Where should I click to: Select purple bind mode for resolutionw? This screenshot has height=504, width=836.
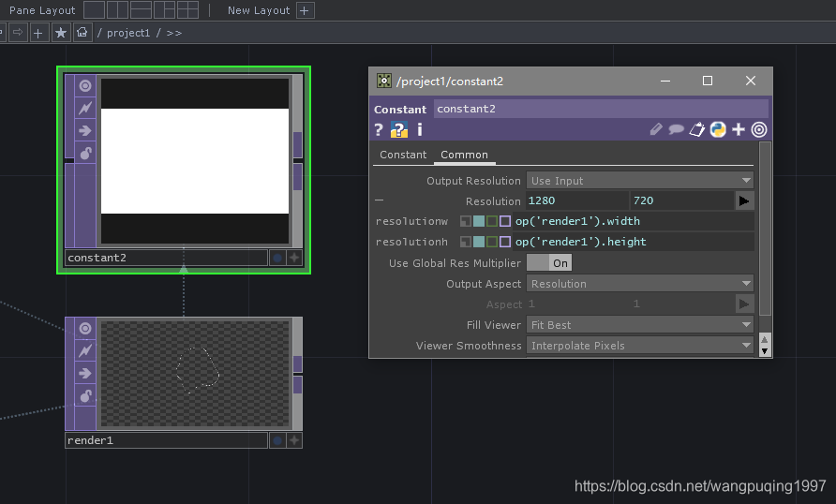(x=505, y=221)
